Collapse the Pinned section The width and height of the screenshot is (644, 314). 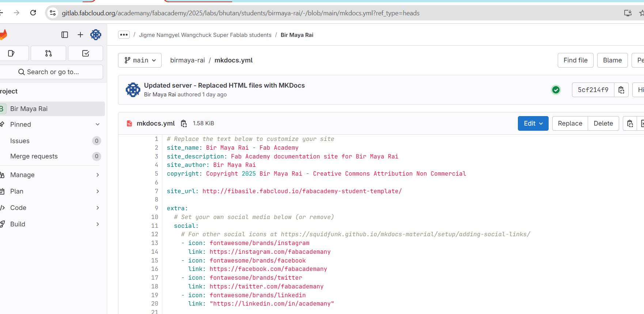(x=98, y=125)
